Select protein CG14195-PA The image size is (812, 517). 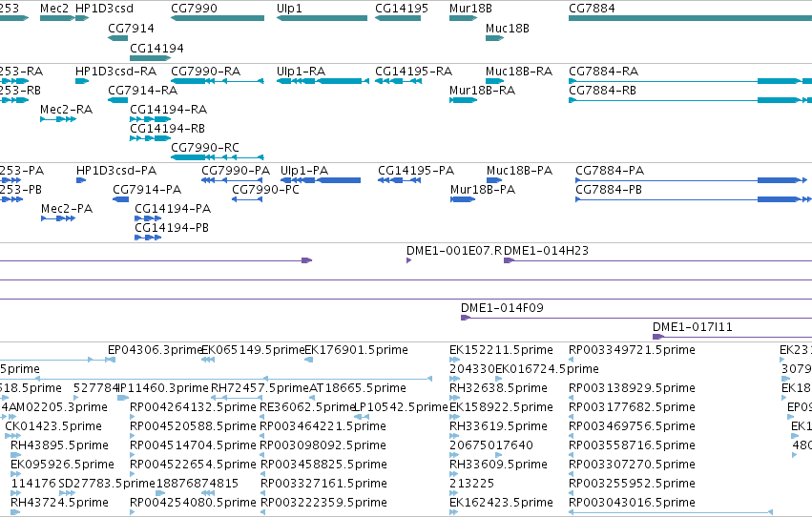point(415,170)
